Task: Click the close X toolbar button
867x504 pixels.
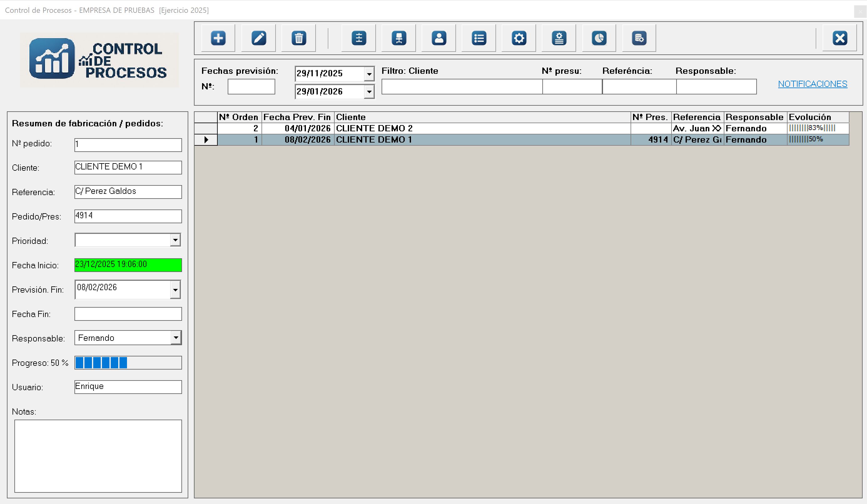Action: click(839, 38)
